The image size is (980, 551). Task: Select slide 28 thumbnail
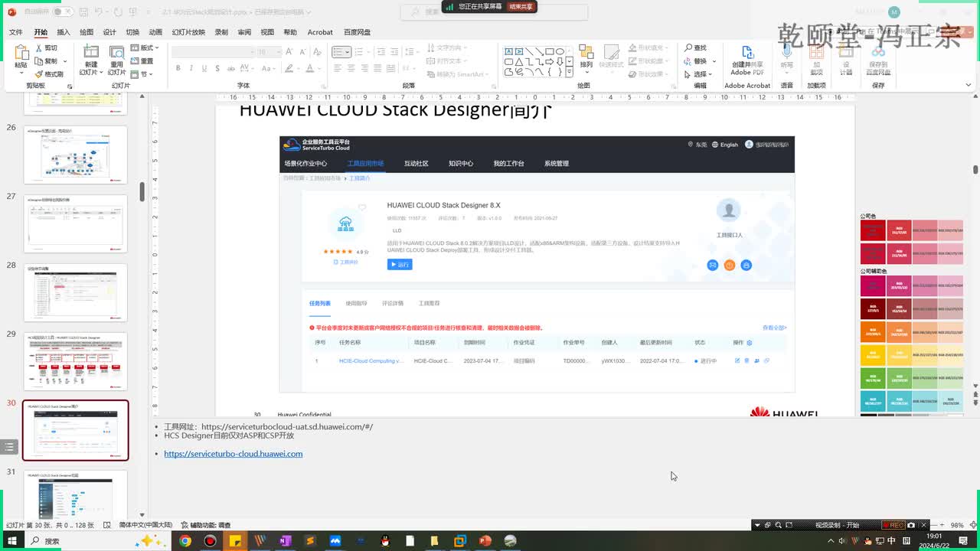coord(75,292)
